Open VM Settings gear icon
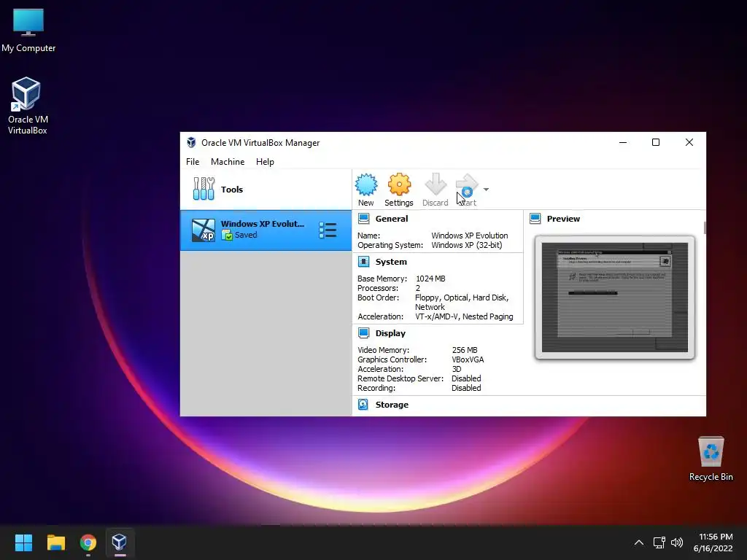The height and width of the screenshot is (560, 747). pos(399,184)
